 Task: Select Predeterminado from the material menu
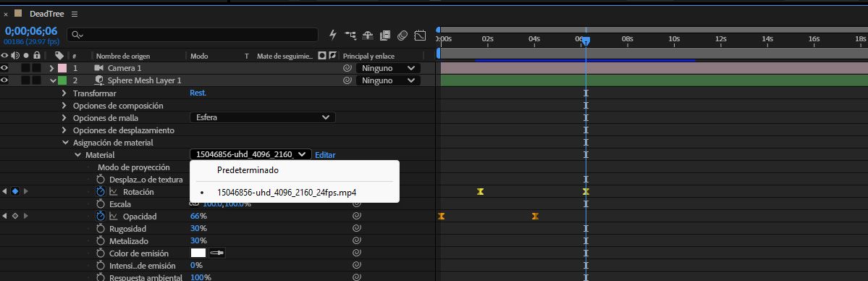click(248, 170)
